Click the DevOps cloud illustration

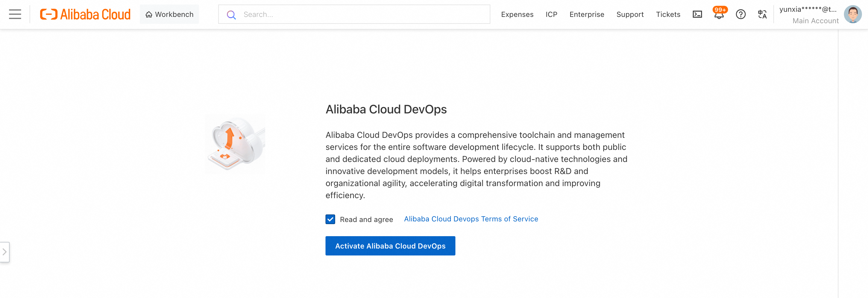tap(235, 144)
